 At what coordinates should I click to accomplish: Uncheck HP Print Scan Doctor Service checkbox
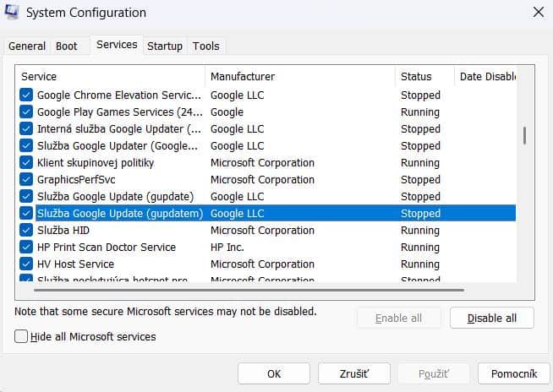26,248
